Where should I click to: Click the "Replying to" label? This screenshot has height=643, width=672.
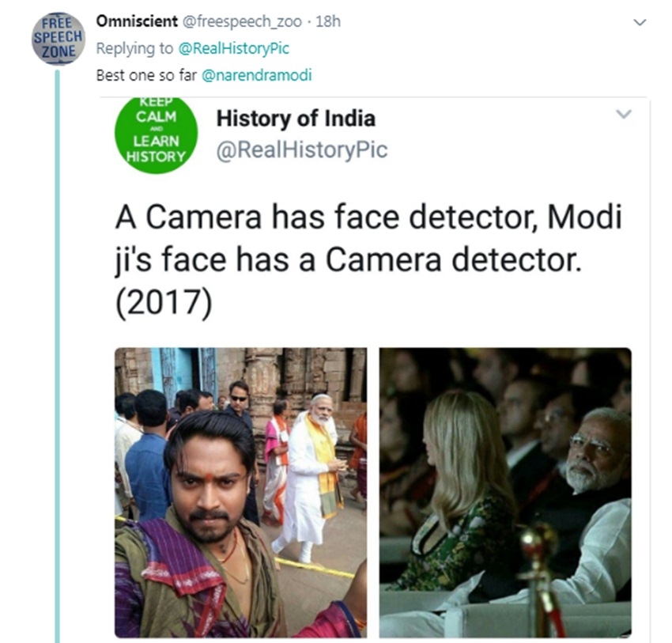(x=134, y=48)
